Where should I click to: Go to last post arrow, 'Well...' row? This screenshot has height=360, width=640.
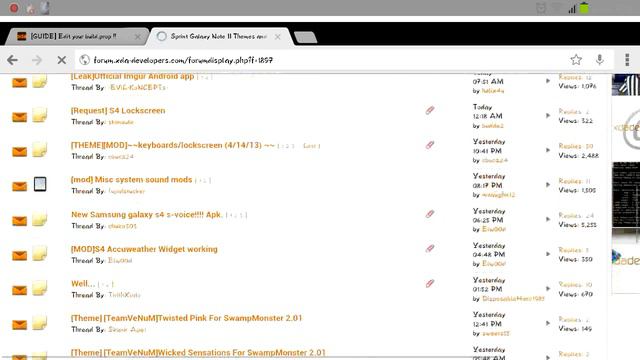pyautogui.click(x=548, y=289)
